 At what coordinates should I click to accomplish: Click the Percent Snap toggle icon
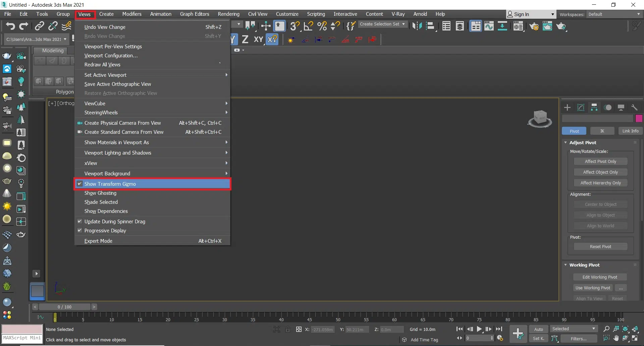point(322,26)
